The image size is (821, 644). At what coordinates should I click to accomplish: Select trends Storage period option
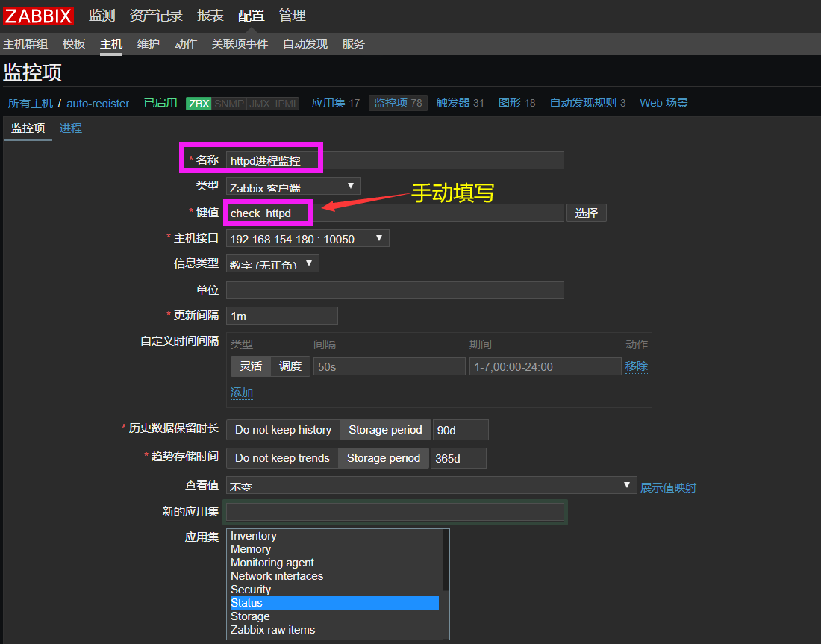pyautogui.click(x=384, y=457)
